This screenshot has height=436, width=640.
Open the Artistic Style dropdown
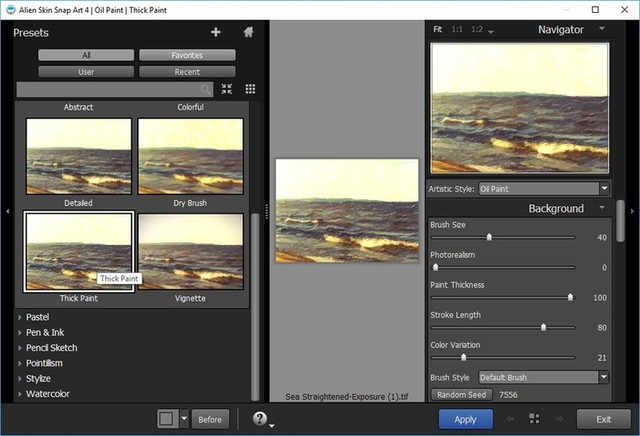coord(544,188)
